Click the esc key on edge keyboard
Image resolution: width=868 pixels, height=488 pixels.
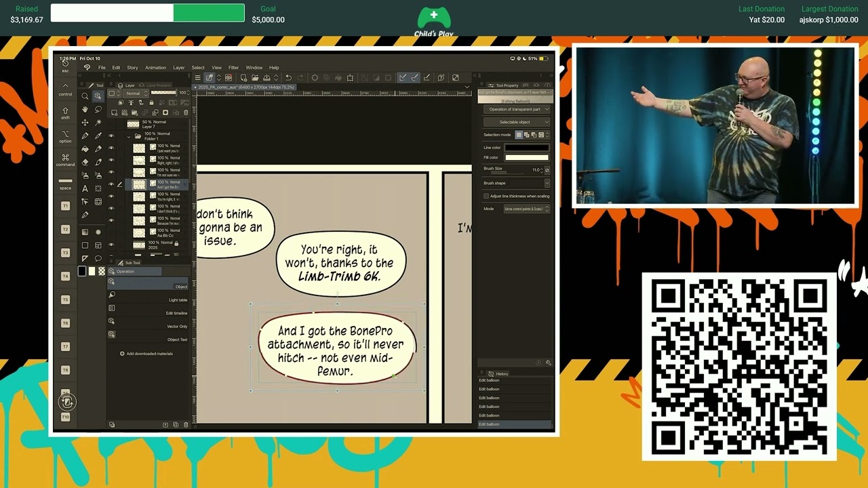click(x=66, y=66)
